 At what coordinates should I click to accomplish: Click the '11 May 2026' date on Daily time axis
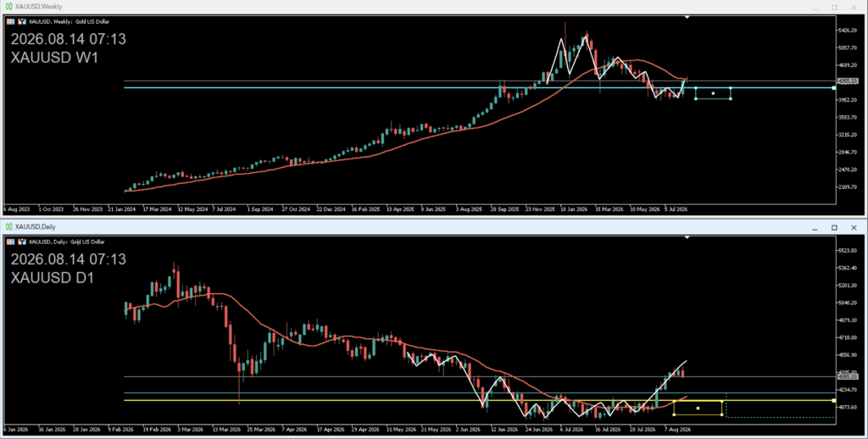401,430
